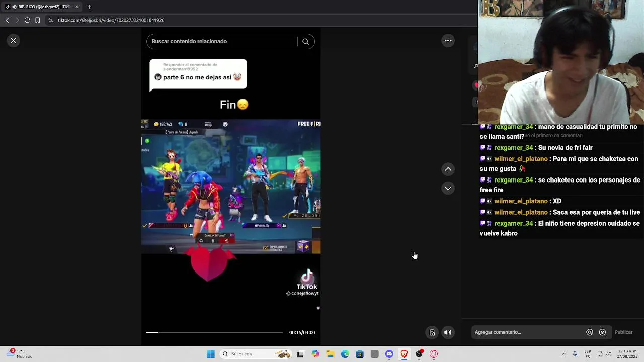Image resolution: width=644 pixels, height=362 pixels.
Task: Click the microphone icon in system tray
Action: click(575, 354)
